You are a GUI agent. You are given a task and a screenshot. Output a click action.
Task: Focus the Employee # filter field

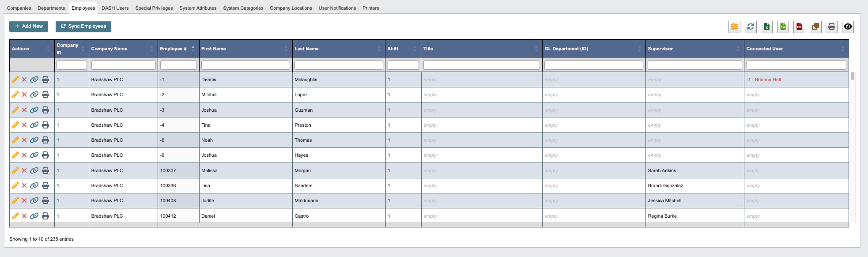click(x=178, y=65)
